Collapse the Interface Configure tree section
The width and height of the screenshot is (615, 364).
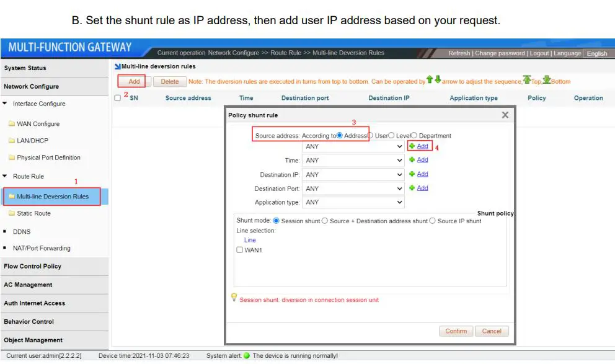(x=5, y=104)
